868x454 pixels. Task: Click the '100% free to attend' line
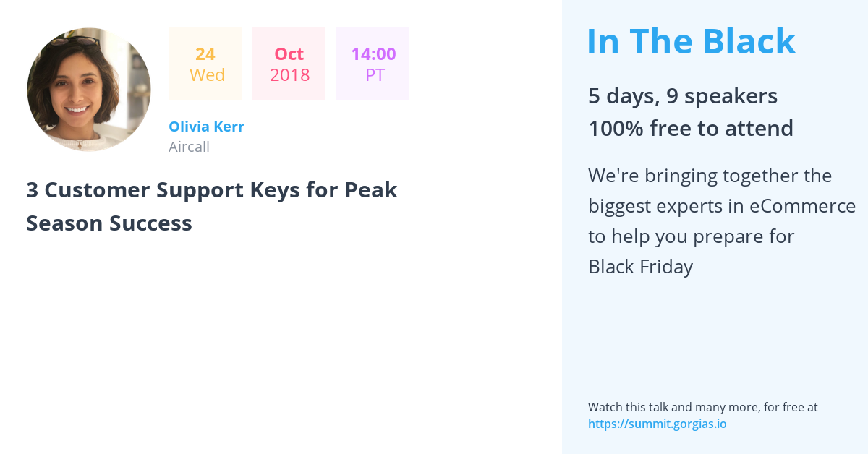(691, 129)
